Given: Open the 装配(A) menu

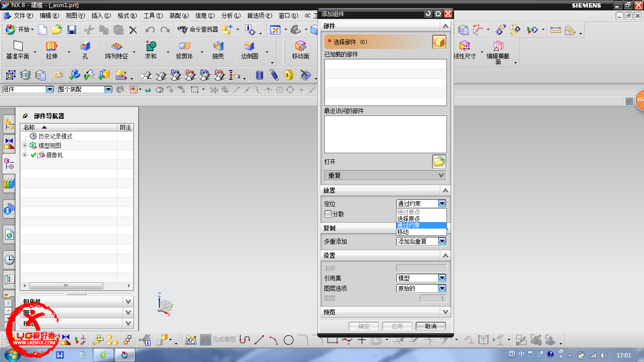Looking at the screenshot, I should pyautogui.click(x=179, y=16).
